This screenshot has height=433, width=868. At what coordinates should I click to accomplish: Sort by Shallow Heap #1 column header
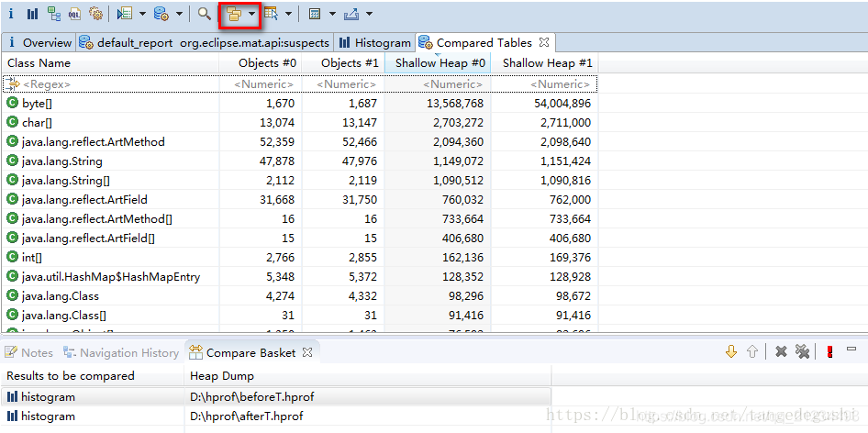pos(545,63)
